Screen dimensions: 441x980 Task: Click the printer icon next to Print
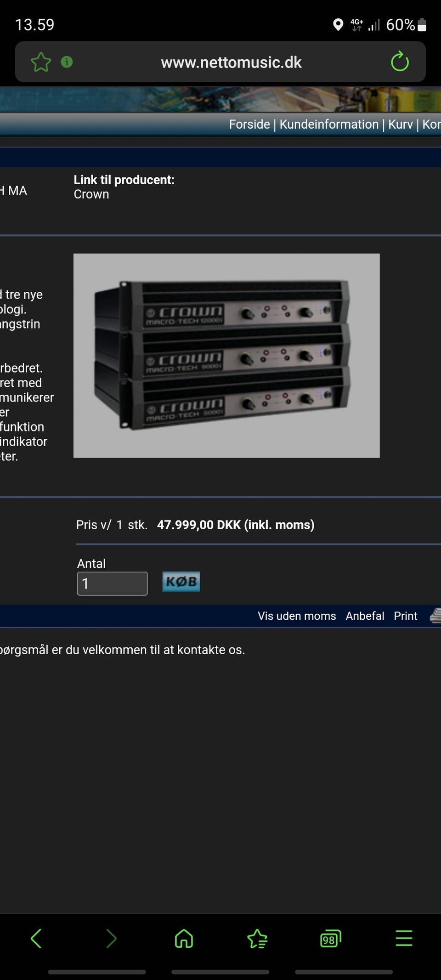(x=435, y=615)
